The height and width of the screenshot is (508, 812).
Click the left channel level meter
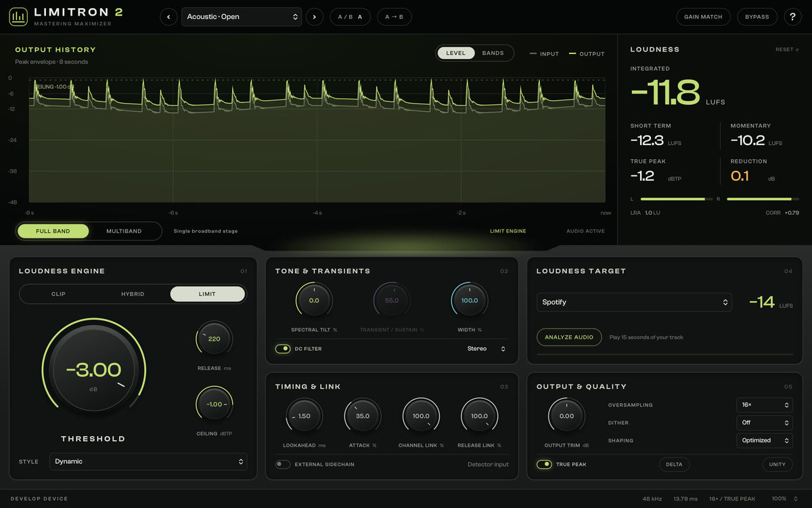coord(677,199)
